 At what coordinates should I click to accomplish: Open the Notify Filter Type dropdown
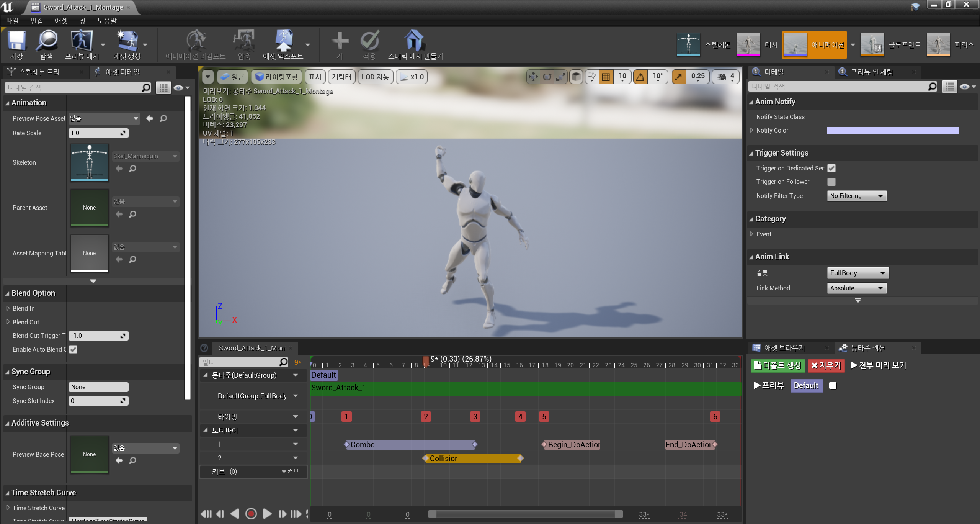tap(856, 196)
